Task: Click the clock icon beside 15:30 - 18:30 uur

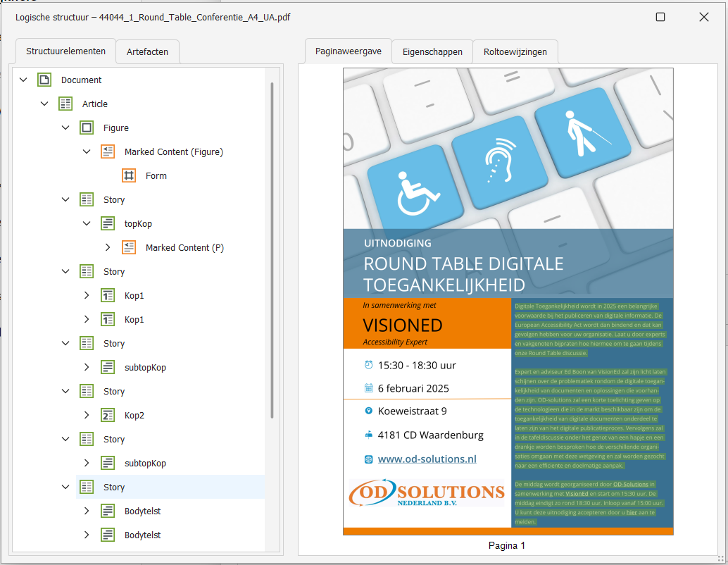Action: 369,365
